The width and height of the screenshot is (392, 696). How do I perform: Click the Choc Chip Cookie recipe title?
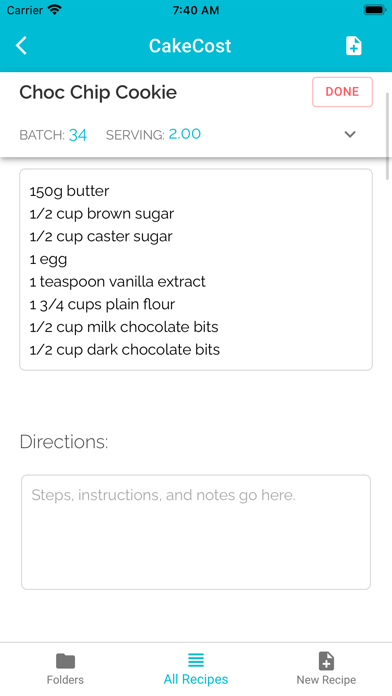(x=98, y=92)
